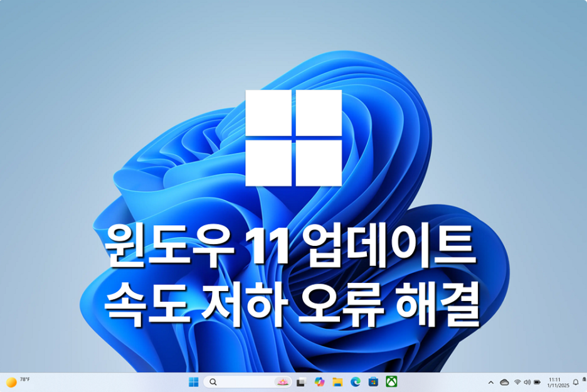
Task: Open Task View on the taskbar
Action: pos(301,382)
